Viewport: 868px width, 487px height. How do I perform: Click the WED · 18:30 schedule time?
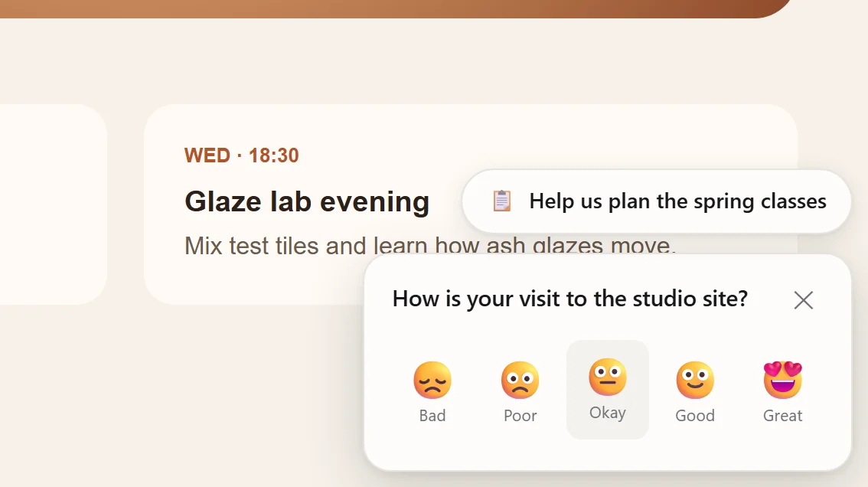coord(242,155)
